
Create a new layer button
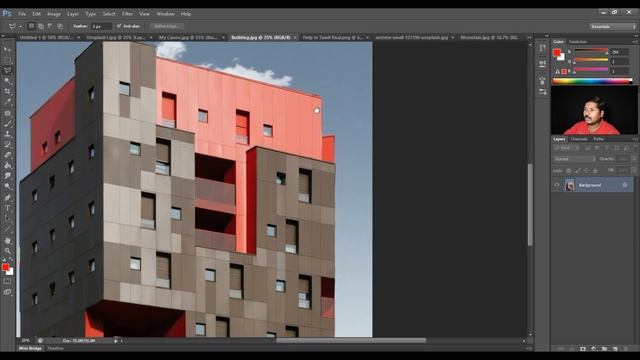(615, 349)
